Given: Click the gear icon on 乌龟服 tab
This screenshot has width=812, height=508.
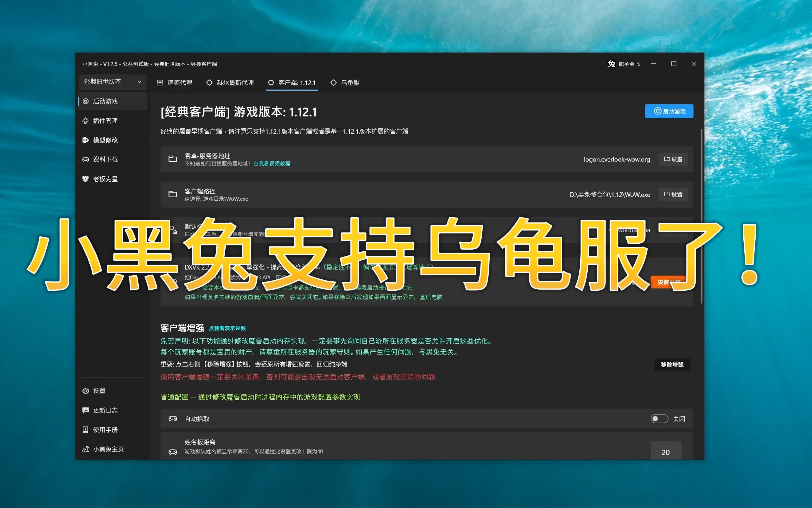Looking at the screenshot, I should point(333,83).
